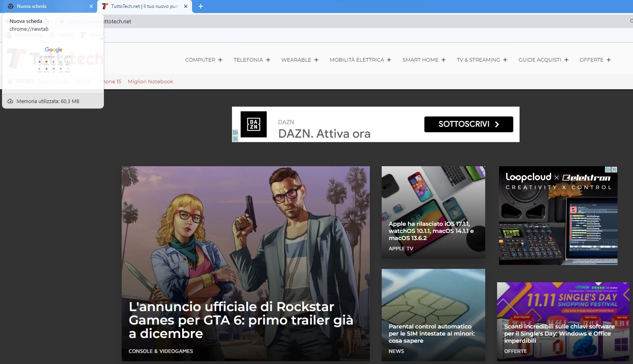Close the DAZN banner ad with X icon
The image size is (633, 364).
(235, 139)
